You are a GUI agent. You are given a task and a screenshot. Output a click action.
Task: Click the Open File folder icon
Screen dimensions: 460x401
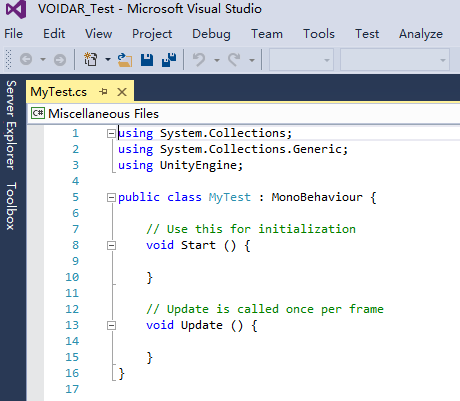[125, 60]
